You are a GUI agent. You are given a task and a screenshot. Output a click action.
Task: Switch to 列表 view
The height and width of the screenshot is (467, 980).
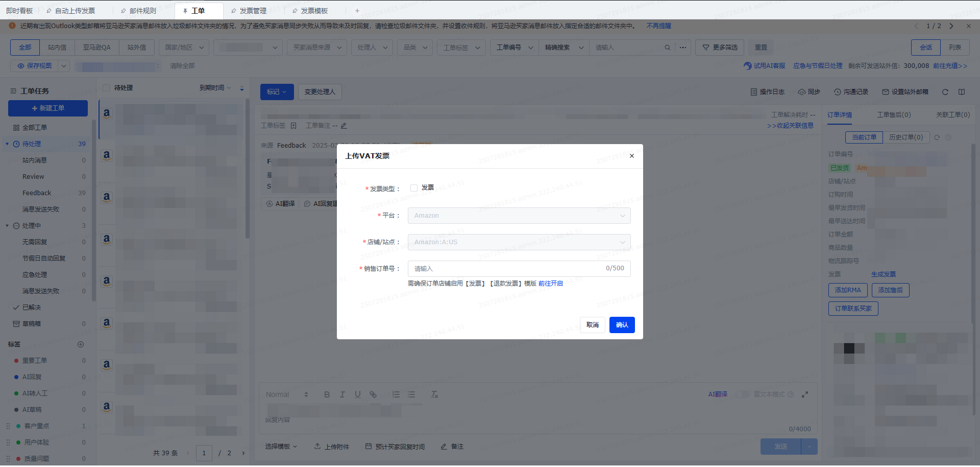[x=955, y=48]
